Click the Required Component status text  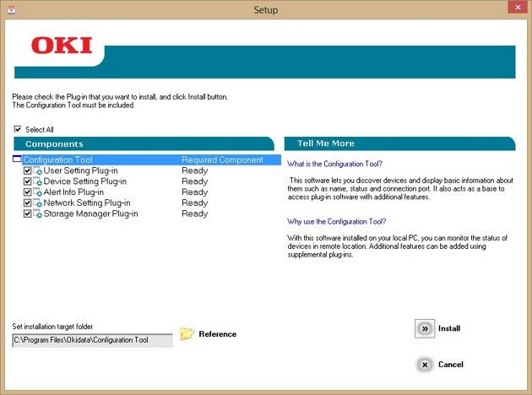tap(223, 160)
